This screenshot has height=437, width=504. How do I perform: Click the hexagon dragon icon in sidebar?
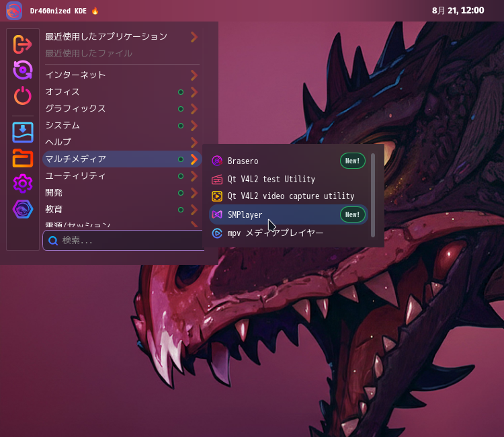(x=22, y=209)
